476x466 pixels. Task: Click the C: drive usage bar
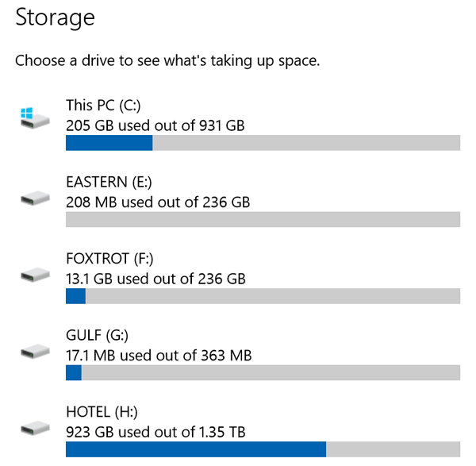pos(263,143)
